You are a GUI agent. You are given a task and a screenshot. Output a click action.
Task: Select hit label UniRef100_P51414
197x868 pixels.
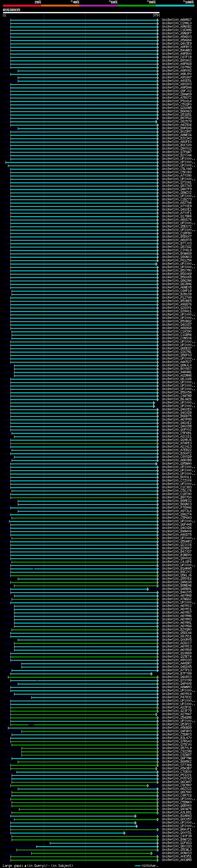(177, 101)
